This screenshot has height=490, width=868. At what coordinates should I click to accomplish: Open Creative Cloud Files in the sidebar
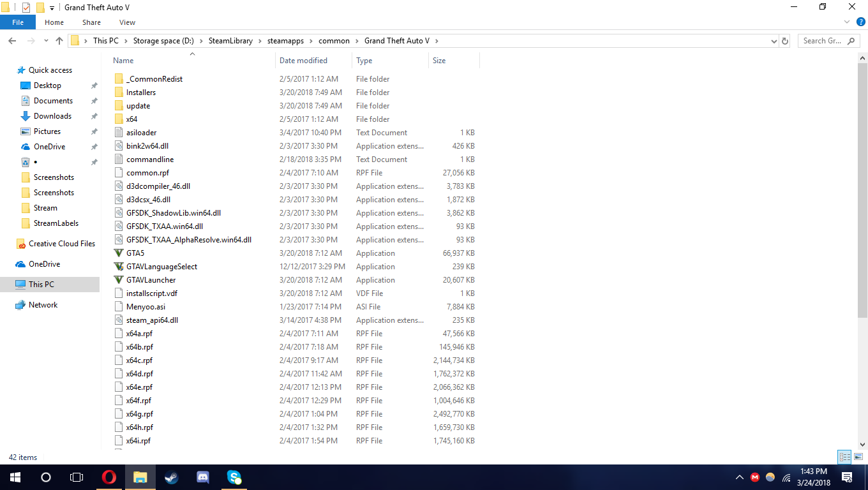coord(56,244)
